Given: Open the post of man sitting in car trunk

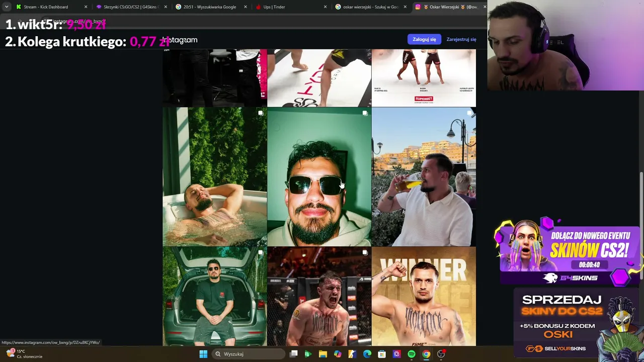Looking at the screenshot, I should (215, 297).
